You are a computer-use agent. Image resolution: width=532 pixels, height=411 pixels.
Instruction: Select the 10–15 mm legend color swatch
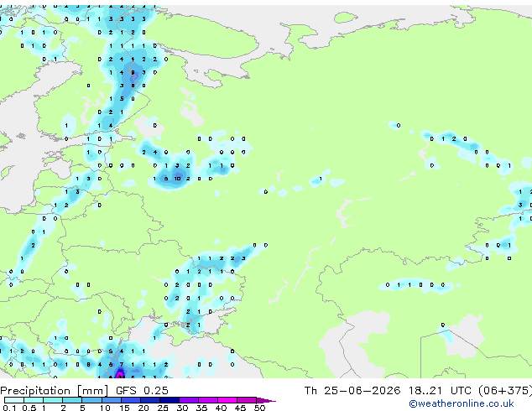(x=111, y=400)
